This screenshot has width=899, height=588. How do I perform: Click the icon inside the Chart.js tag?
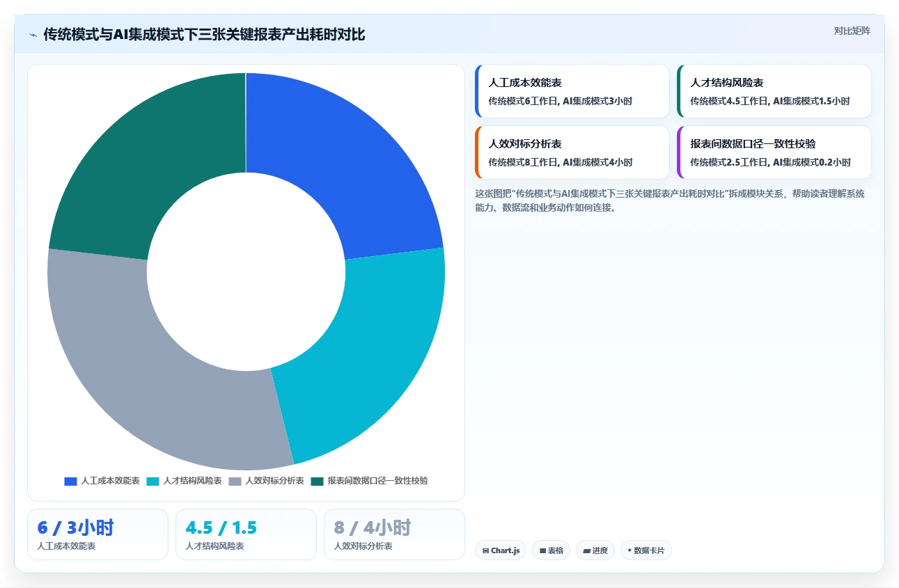485,550
